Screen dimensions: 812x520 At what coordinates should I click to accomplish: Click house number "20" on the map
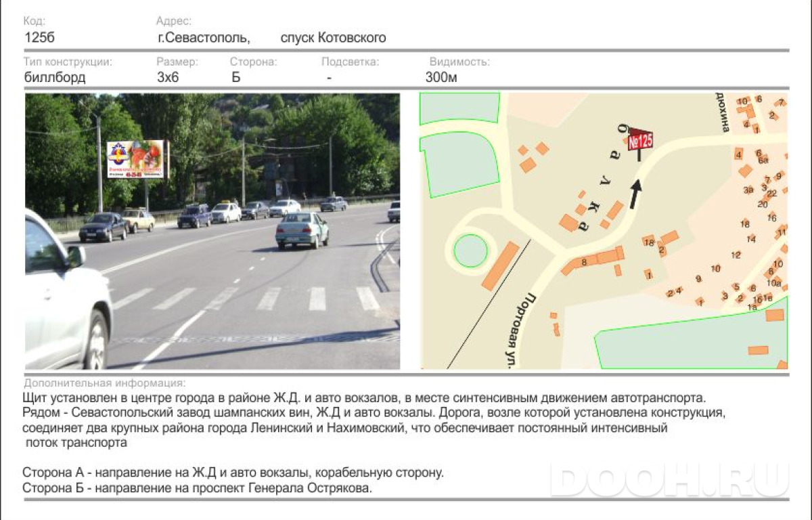click(x=763, y=204)
